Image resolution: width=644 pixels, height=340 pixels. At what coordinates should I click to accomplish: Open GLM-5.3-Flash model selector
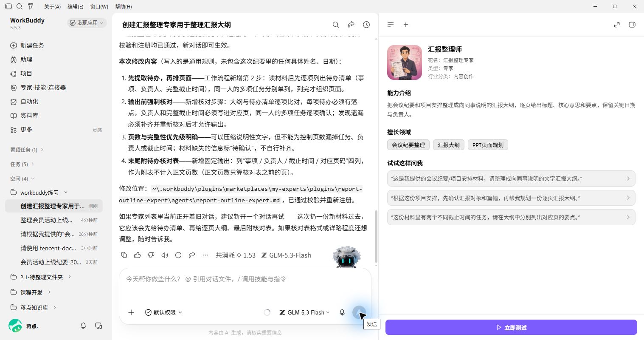click(x=304, y=312)
